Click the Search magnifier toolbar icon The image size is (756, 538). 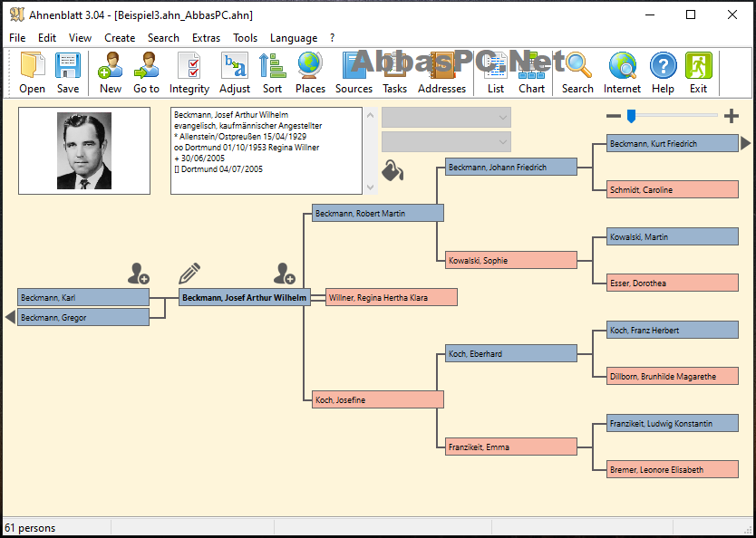(x=577, y=65)
